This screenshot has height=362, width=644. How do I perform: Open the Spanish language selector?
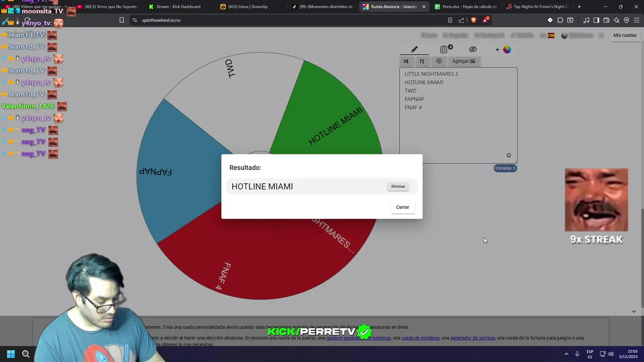coord(547,35)
